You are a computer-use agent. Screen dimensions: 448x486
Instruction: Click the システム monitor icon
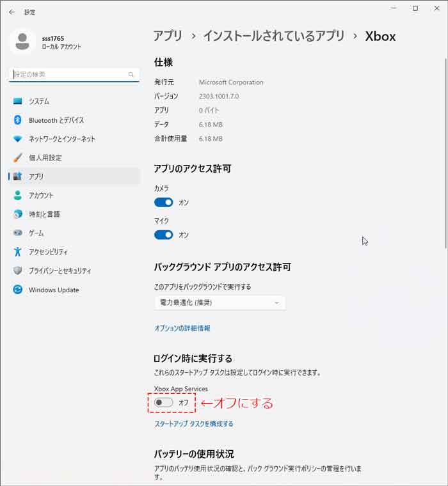point(18,101)
